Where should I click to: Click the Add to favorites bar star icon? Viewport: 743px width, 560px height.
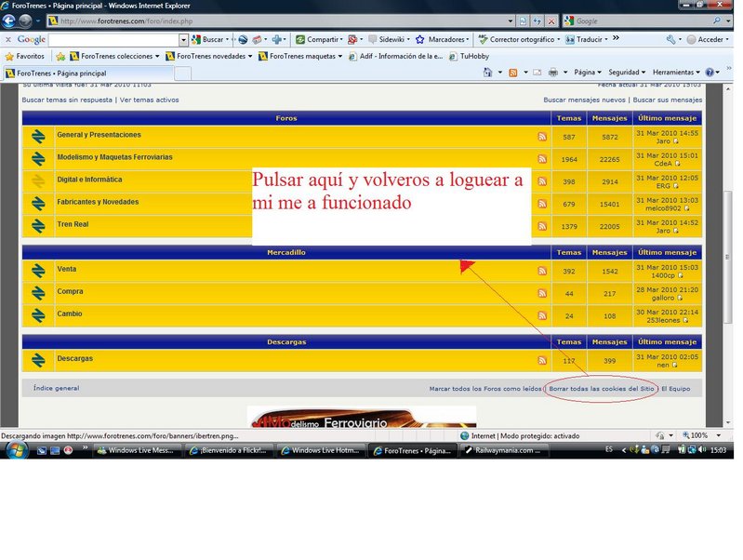pos(60,57)
